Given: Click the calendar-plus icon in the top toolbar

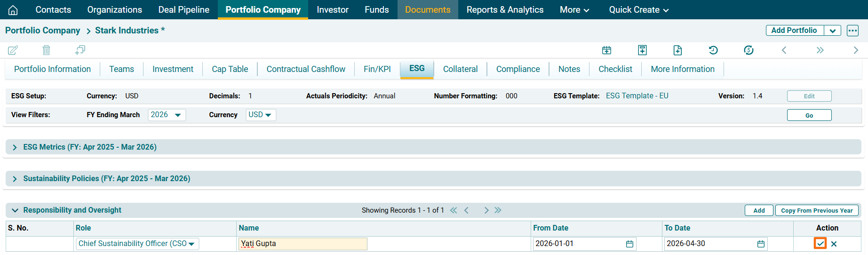Looking at the screenshot, I should tap(606, 50).
